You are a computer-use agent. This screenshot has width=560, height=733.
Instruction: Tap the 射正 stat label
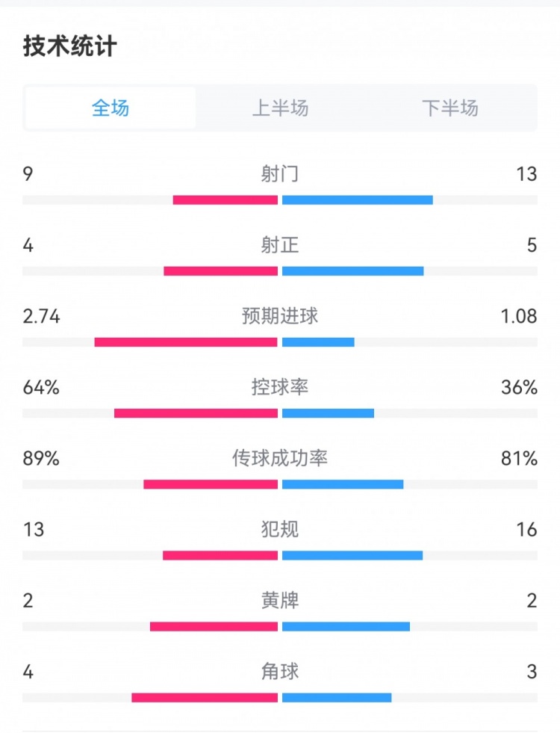[x=280, y=245]
